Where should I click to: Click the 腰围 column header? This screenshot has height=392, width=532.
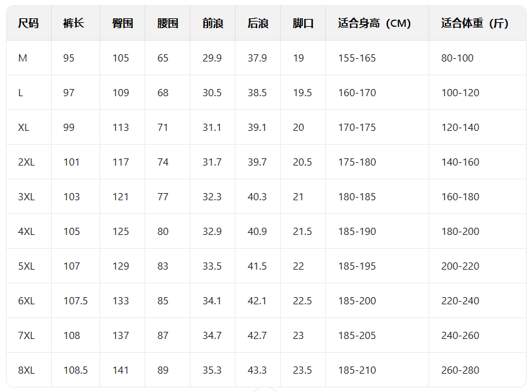(x=168, y=24)
